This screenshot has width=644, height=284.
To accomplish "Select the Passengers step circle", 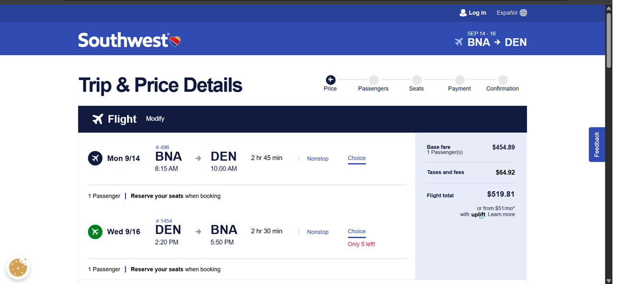I will (x=374, y=80).
